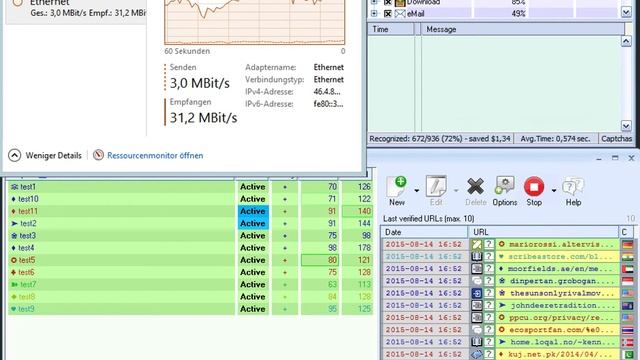Click the Active status of test4
This screenshot has height=360, width=640.
pyautogui.click(x=253, y=248)
